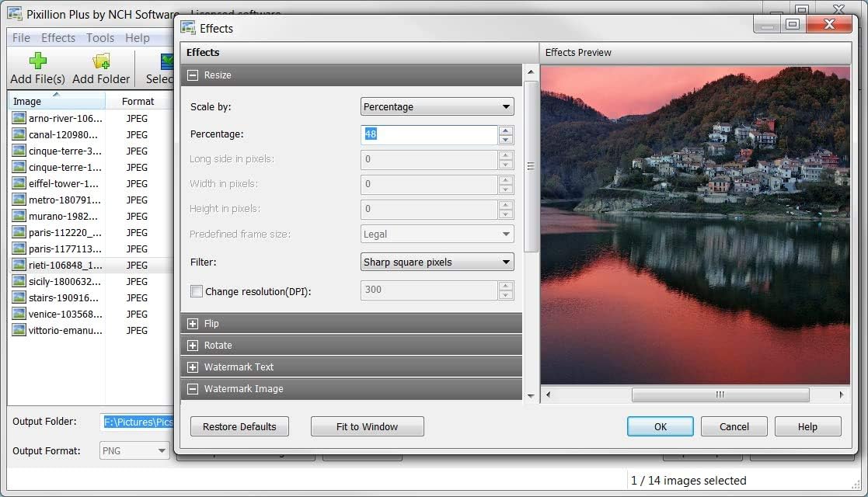The image size is (868, 497).
Task: Select the paris-1177113... file row
Action: pyautogui.click(x=92, y=249)
